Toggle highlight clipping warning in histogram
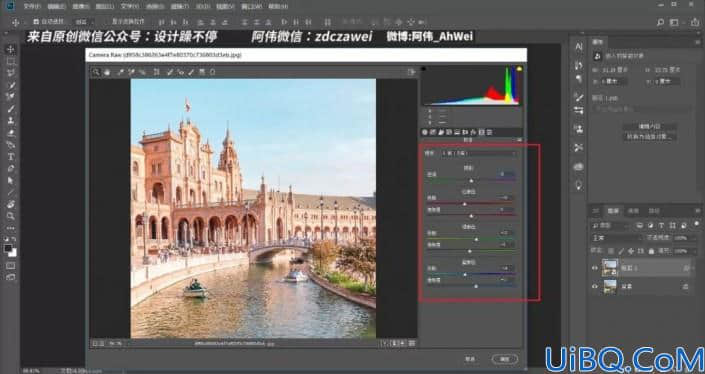 (519, 69)
